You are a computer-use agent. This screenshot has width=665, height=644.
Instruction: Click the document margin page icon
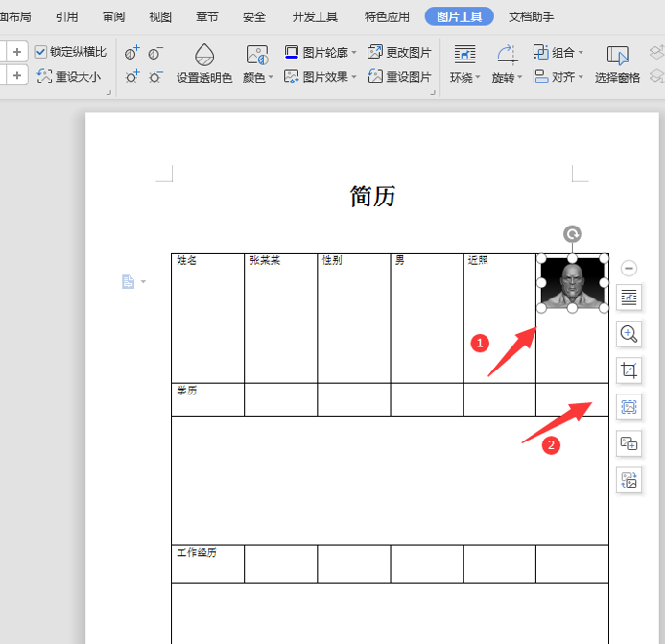click(x=128, y=282)
